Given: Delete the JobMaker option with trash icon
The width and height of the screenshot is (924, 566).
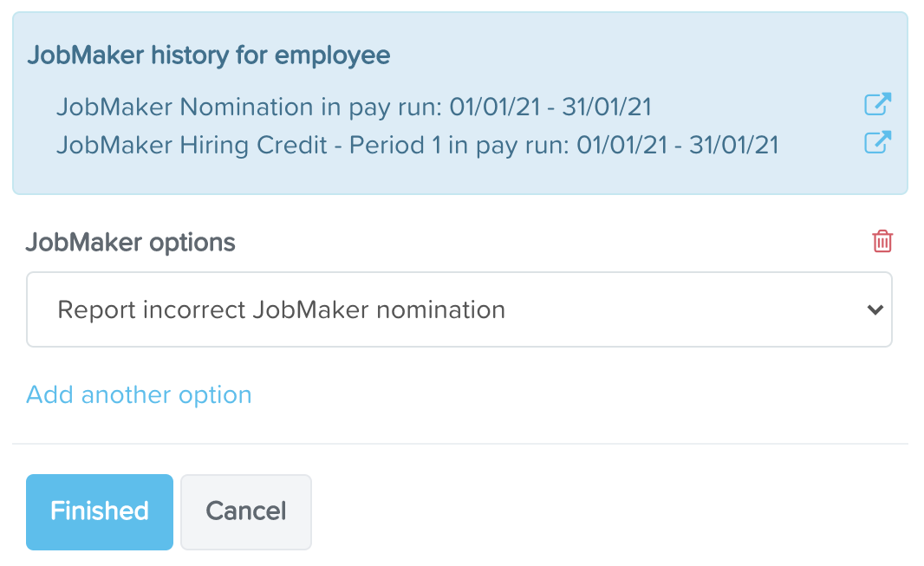Looking at the screenshot, I should [x=882, y=242].
